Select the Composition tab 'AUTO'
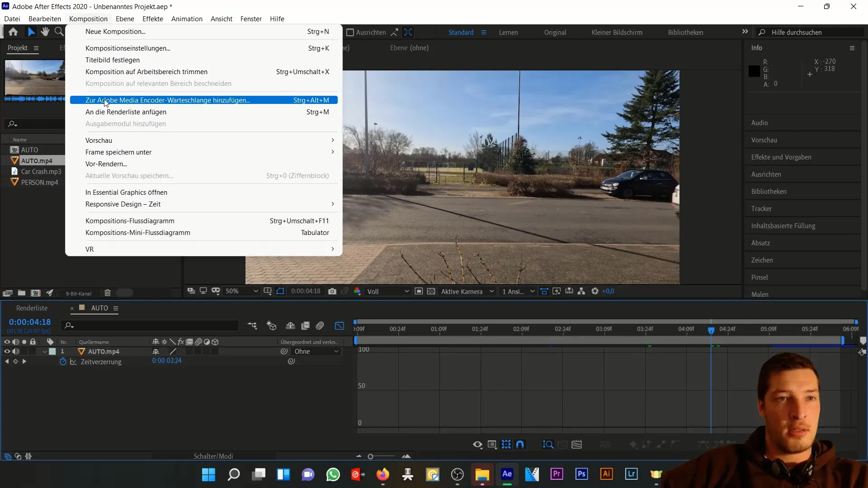Image resolution: width=868 pixels, height=488 pixels. (x=99, y=308)
